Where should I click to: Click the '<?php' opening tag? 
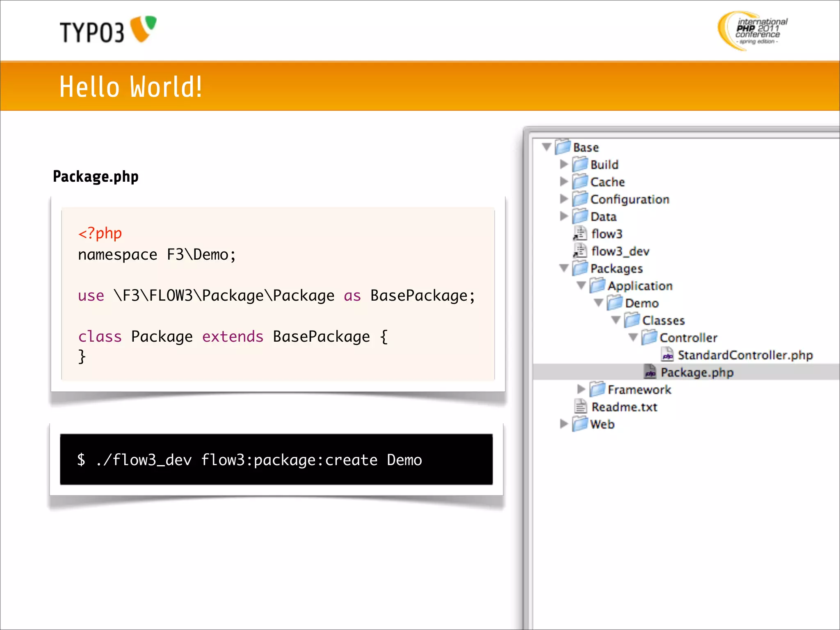[100, 233]
